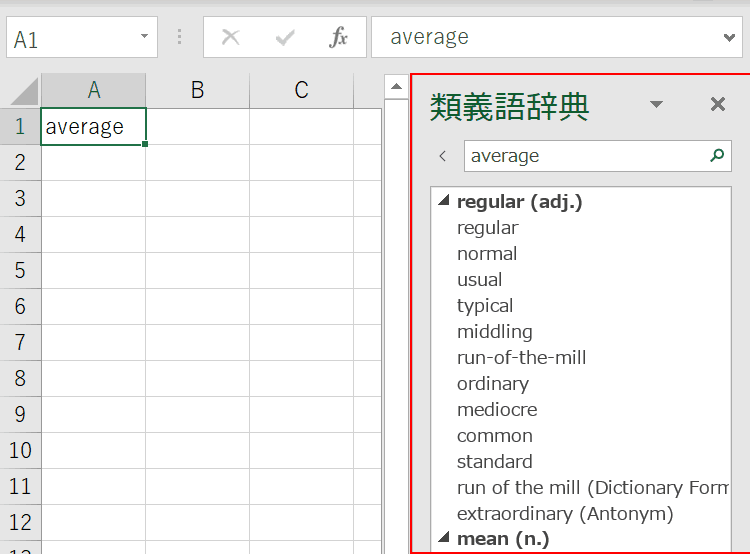The height and width of the screenshot is (554, 750).
Task: Click 'extraordinary (Antonym)' entry
Action: (565, 514)
